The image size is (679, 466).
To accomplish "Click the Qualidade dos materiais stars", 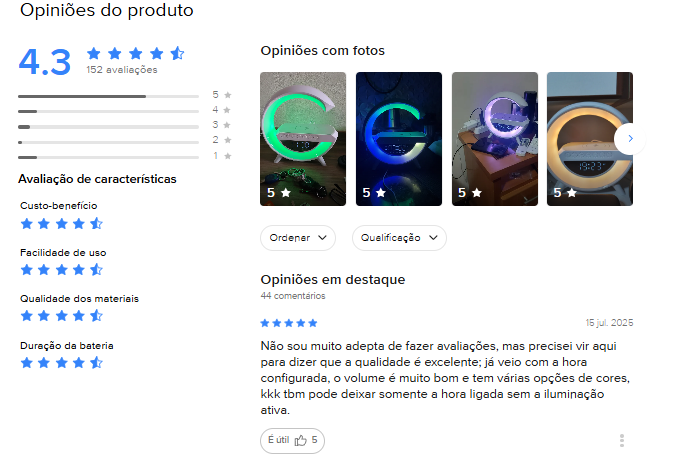I will [x=61, y=316].
